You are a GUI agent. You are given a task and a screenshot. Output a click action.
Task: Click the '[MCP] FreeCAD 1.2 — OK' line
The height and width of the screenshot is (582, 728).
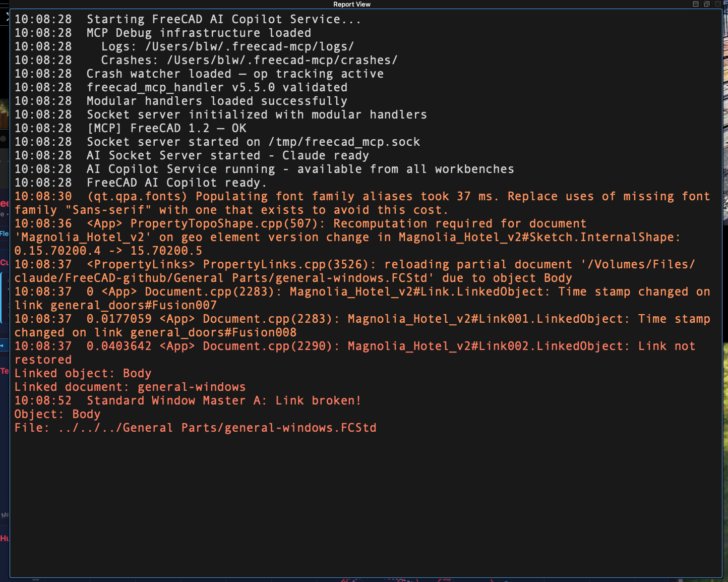tap(130, 128)
